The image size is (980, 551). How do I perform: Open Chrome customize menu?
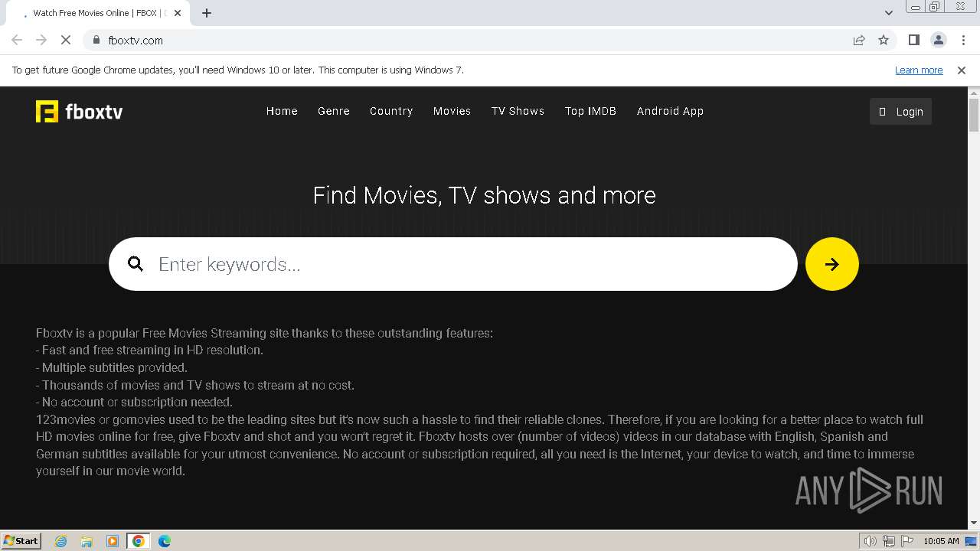click(x=963, y=41)
